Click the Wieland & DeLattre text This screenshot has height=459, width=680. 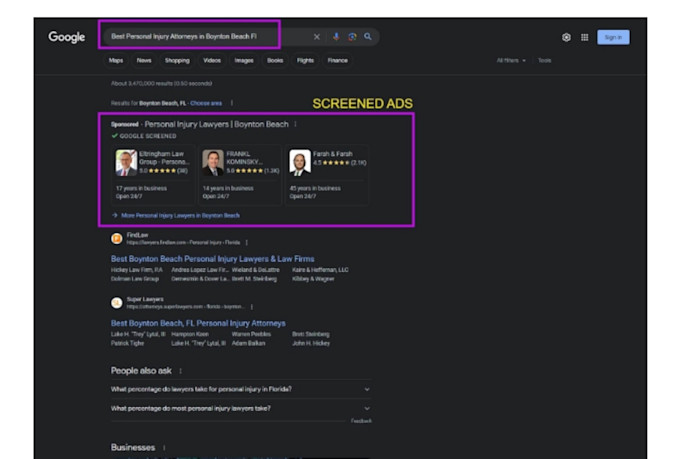[x=255, y=270]
